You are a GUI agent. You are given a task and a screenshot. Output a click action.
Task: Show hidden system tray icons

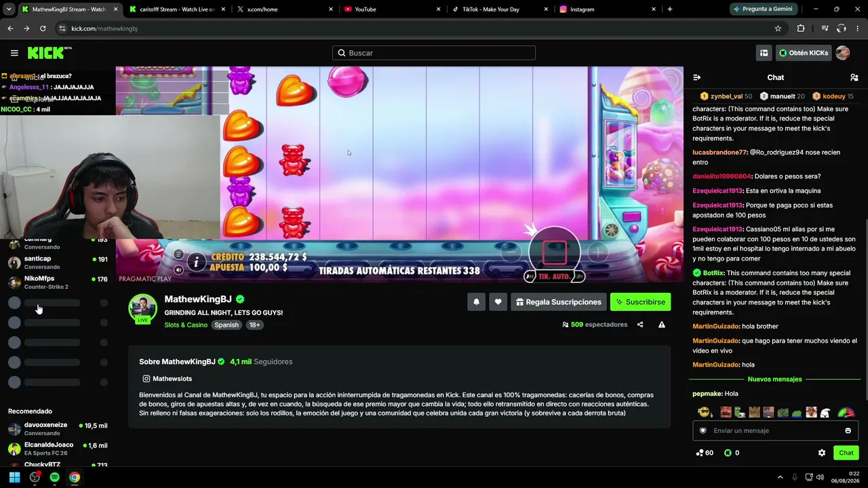(x=780, y=477)
